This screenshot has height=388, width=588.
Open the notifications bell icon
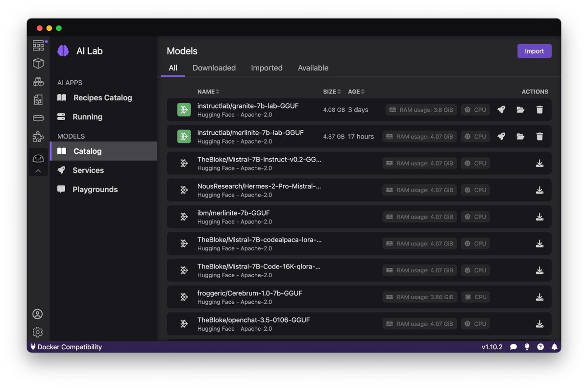(x=554, y=347)
